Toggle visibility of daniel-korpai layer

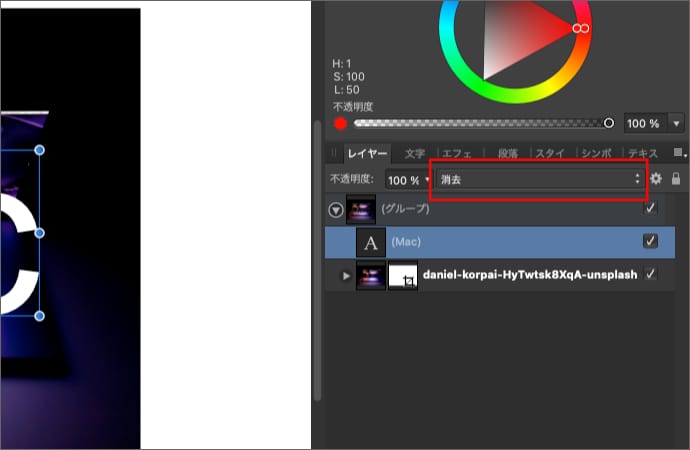[651, 275]
